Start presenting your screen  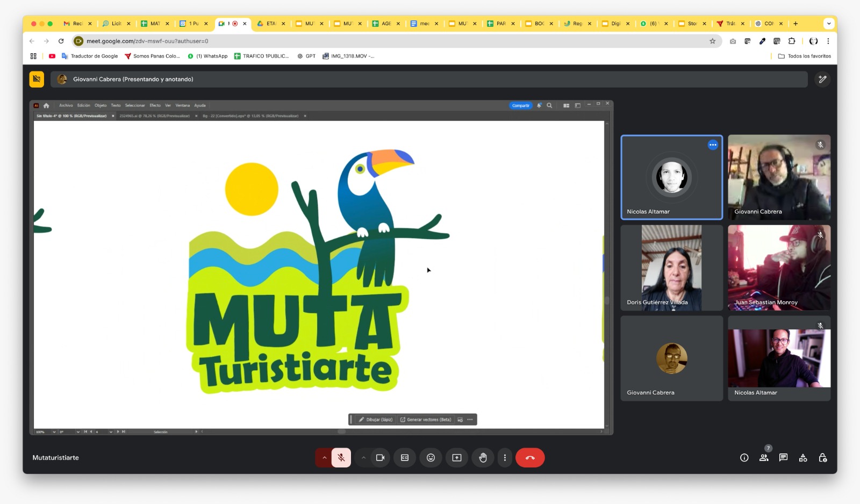pyautogui.click(x=457, y=458)
